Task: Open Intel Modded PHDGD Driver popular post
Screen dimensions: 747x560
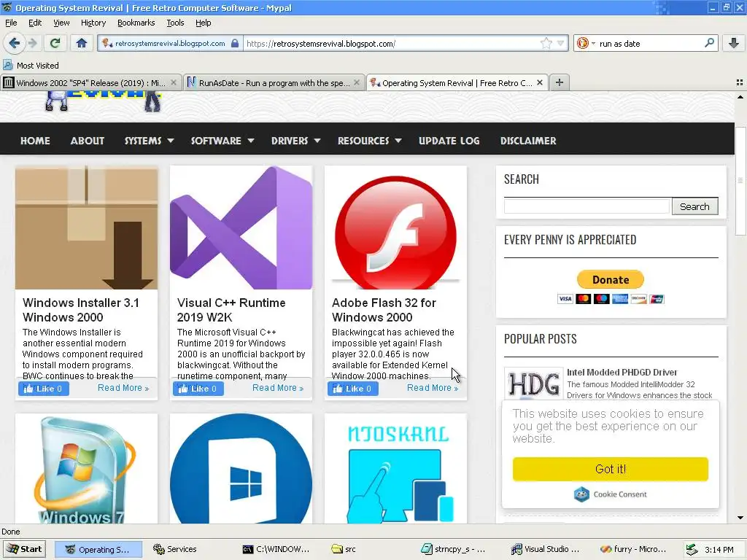Action: tap(622, 373)
